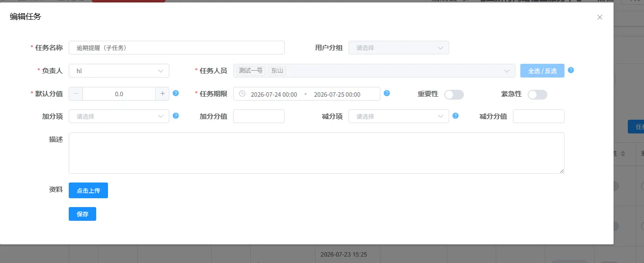Click the 减分分值 input field

tap(538, 116)
